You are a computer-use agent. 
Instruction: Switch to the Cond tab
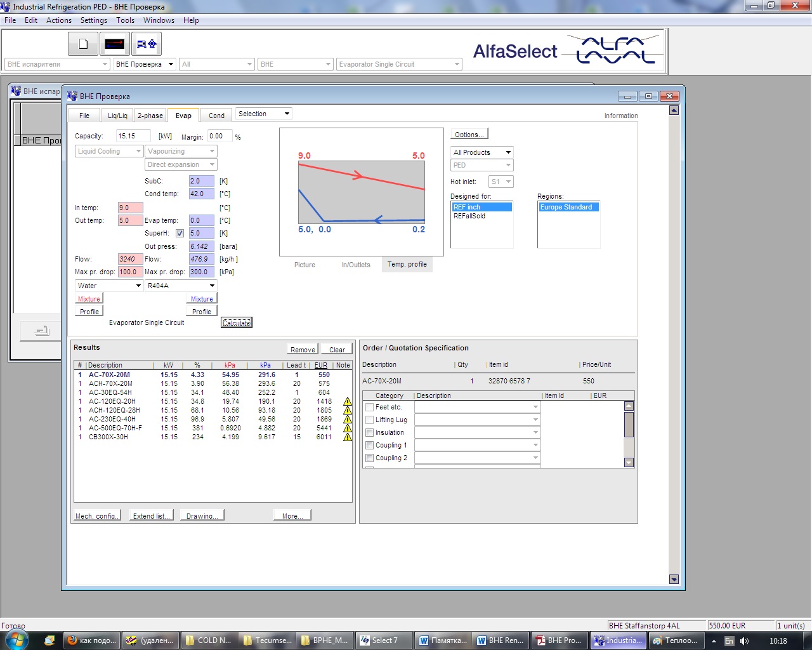click(x=216, y=116)
